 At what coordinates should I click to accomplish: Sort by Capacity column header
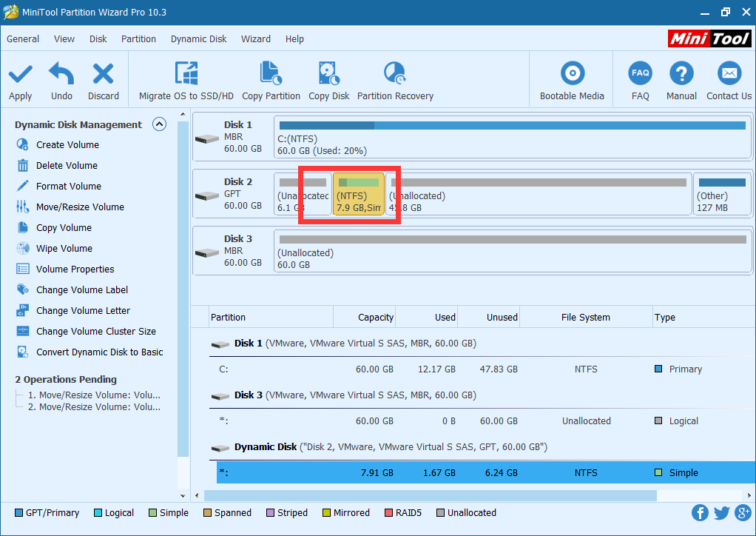[x=365, y=317]
